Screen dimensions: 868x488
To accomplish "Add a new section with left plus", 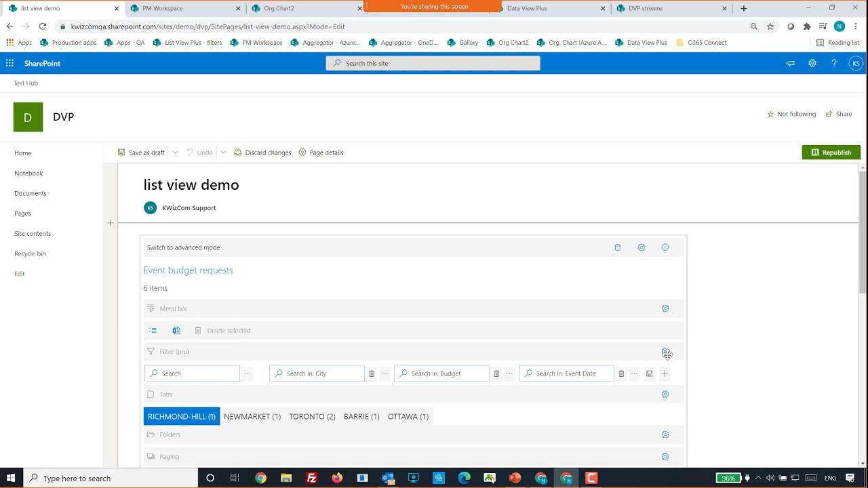I will (x=111, y=223).
